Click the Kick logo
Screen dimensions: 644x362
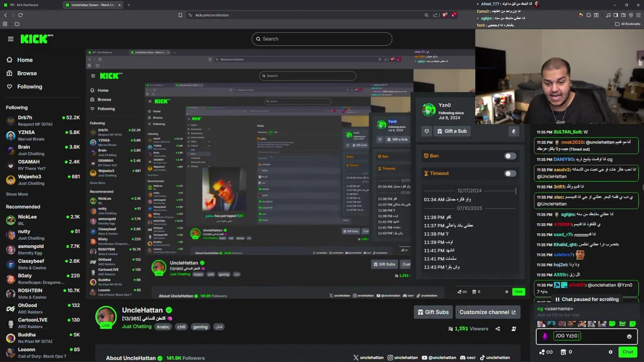[x=36, y=39]
